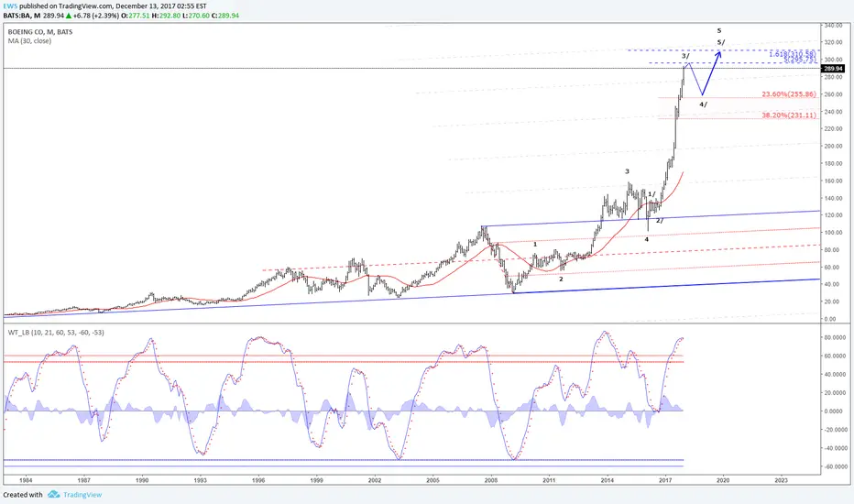Click the 1/ wave label near 140 level
Image resolution: width=854 pixels, height=504 pixels.
pos(651,194)
